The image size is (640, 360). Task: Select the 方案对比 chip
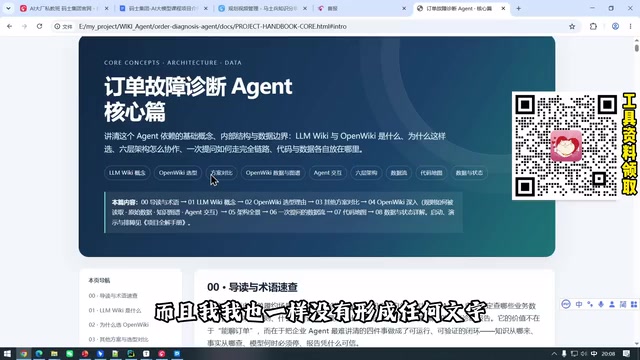pos(221,173)
